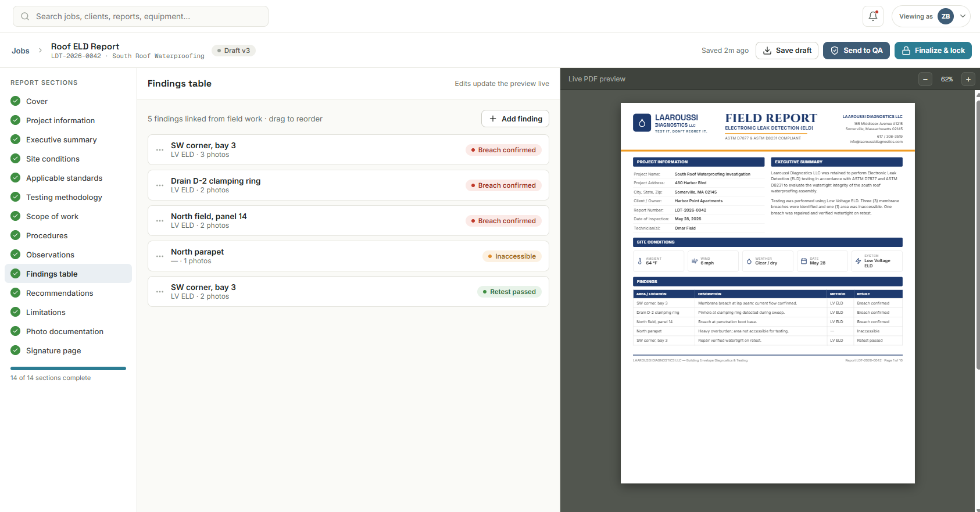Screen dimensions: 980x512
Task: Click green check icon beside Site conditions
Action: pyautogui.click(x=16, y=159)
